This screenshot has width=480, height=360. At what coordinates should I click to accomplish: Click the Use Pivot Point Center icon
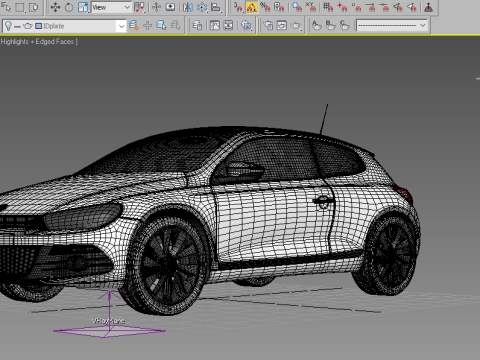pos(139,7)
